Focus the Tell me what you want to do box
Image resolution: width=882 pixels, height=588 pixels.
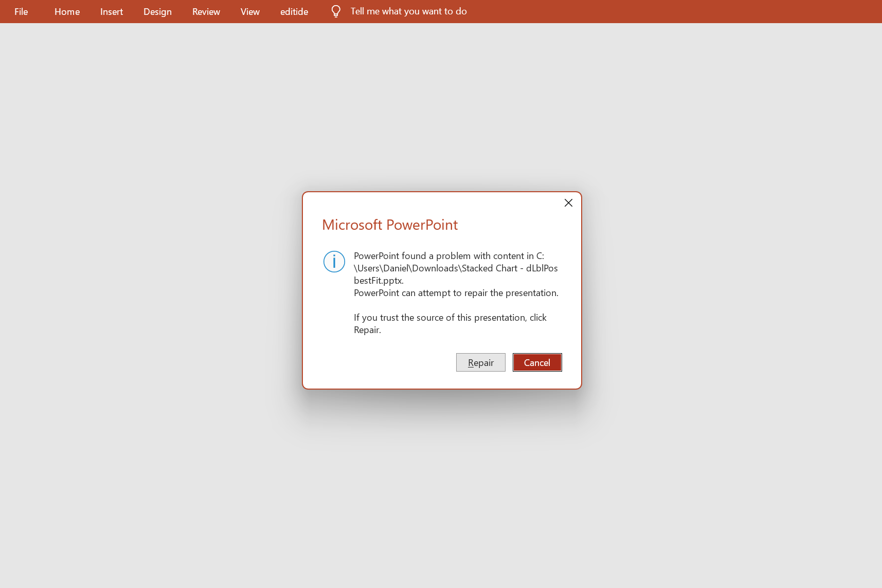click(x=408, y=11)
